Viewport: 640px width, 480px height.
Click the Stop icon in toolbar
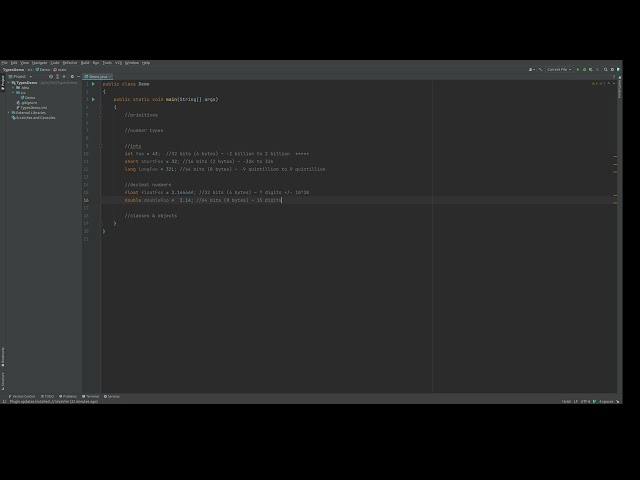[x=598, y=70]
